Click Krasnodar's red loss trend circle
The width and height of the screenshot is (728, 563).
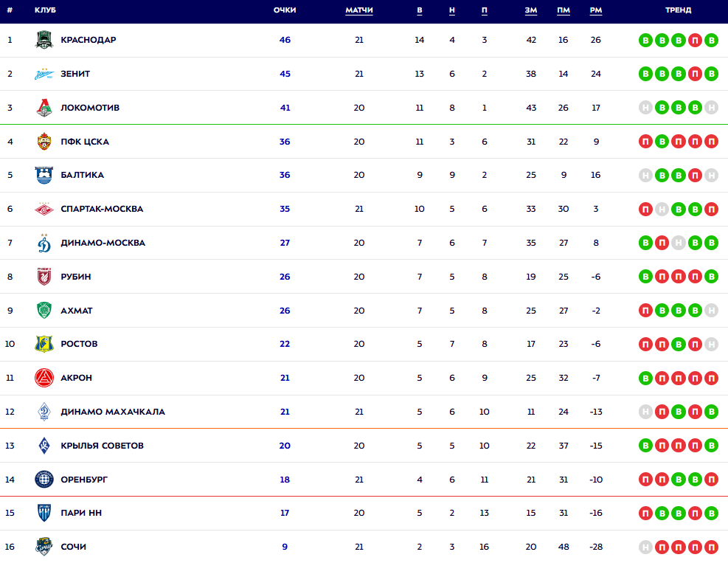coord(695,40)
